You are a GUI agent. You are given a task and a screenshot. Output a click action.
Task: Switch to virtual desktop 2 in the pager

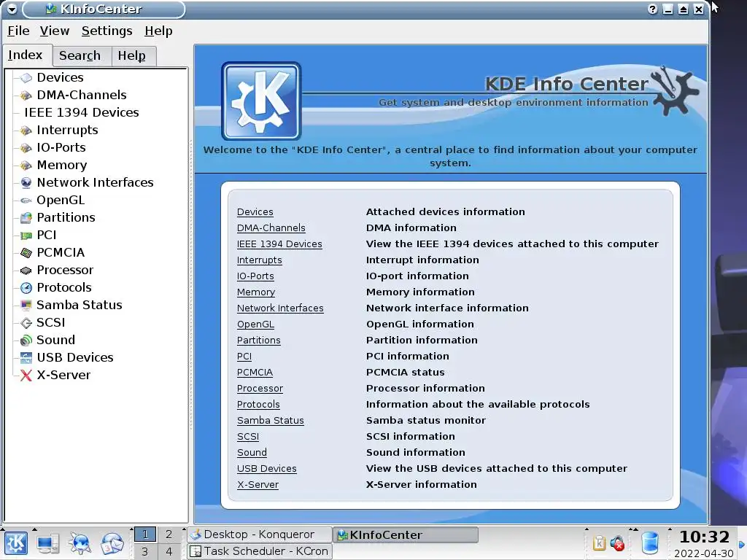click(x=169, y=534)
